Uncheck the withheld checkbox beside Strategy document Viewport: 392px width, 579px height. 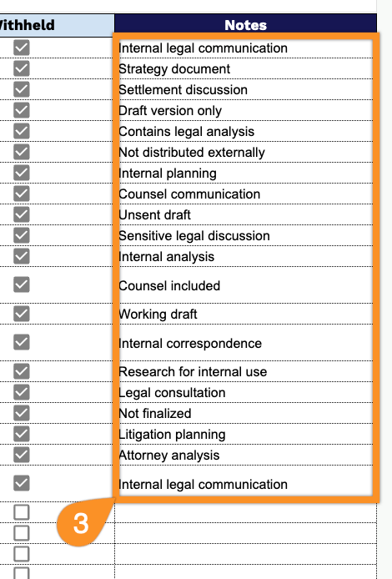point(22,68)
